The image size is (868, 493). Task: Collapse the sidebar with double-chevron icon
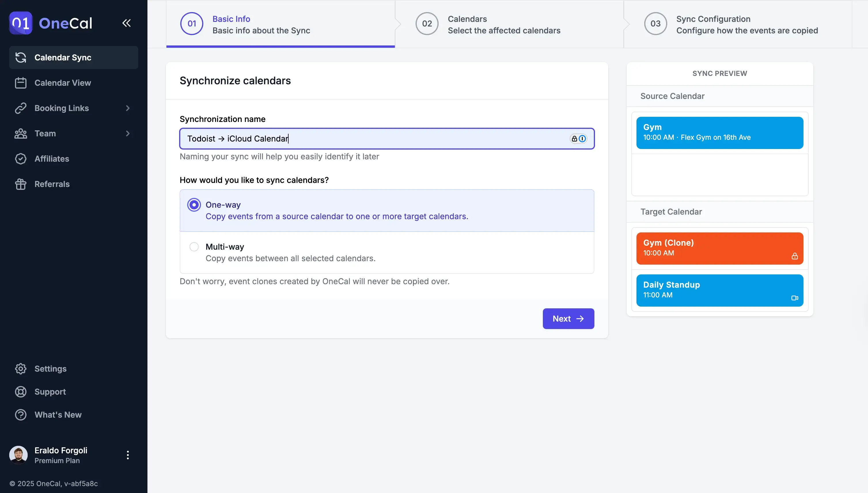tap(126, 23)
